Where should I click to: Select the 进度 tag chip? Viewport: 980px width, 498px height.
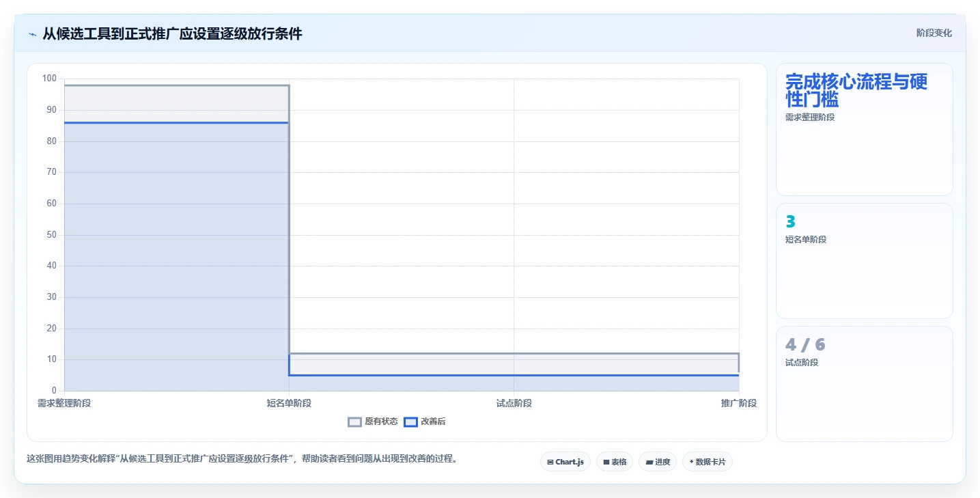point(658,462)
